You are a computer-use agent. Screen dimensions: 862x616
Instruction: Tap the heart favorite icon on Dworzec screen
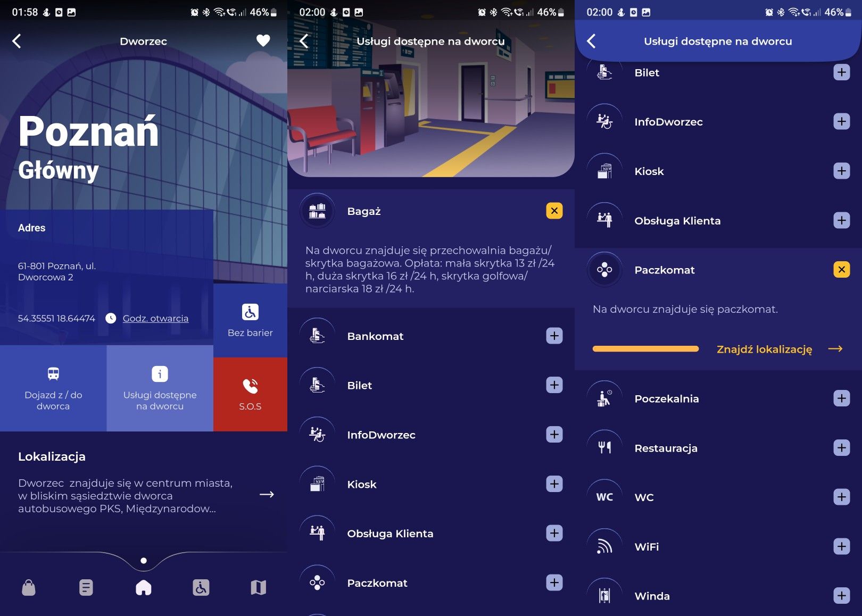[263, 40]
